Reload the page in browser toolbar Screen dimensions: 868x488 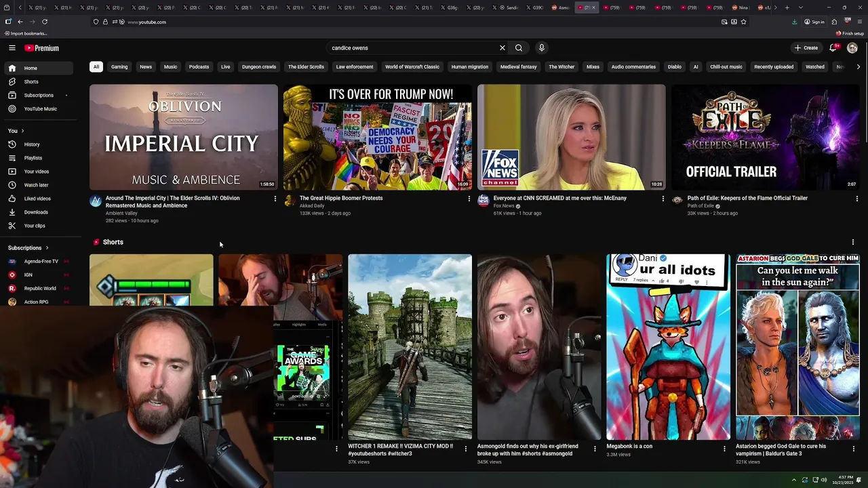(45, 22)
